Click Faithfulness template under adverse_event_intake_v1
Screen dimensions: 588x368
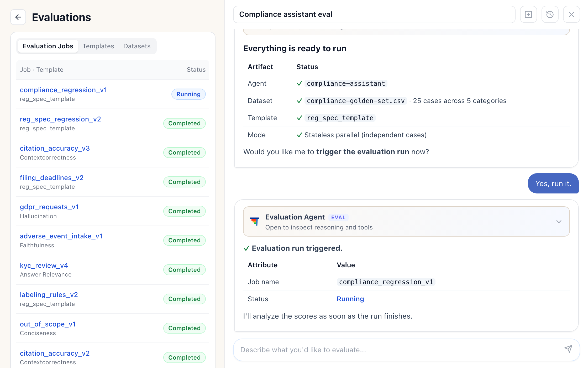click(x=37, y=245)
